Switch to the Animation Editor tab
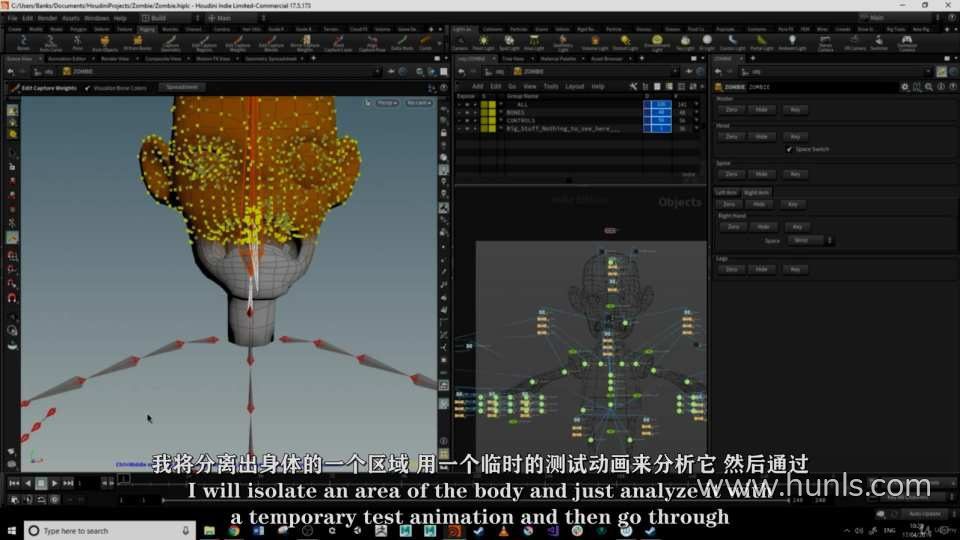This screenshot has width=960, height=540. (x=67, y=59)
